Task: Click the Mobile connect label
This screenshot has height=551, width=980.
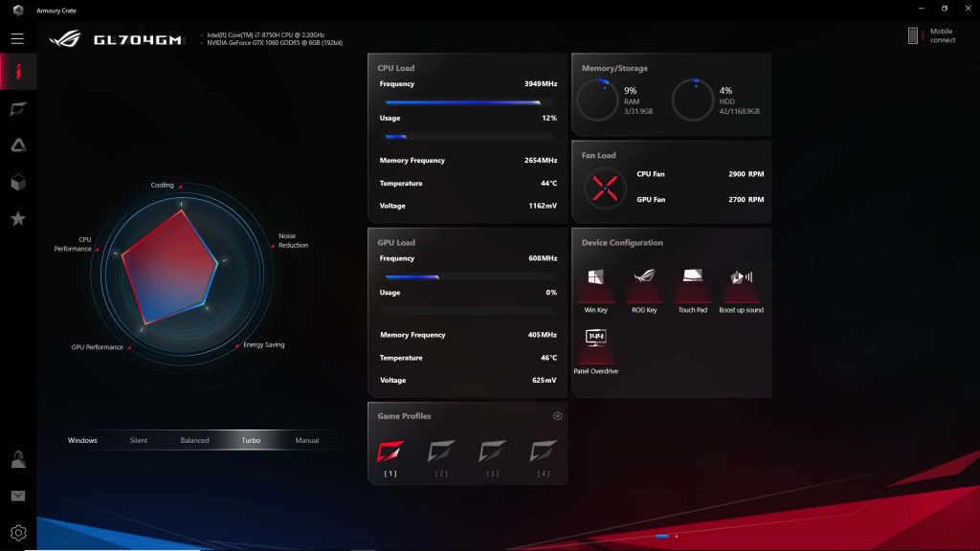Action: (943, 35)
